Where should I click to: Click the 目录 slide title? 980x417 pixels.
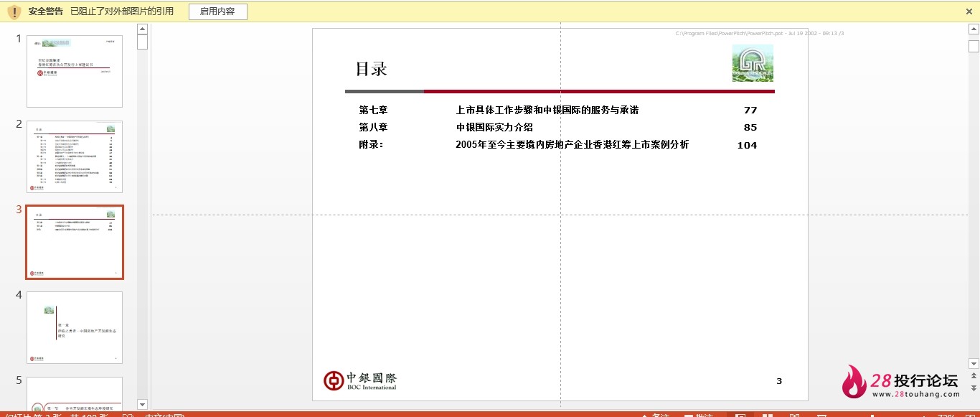[372, 69]
